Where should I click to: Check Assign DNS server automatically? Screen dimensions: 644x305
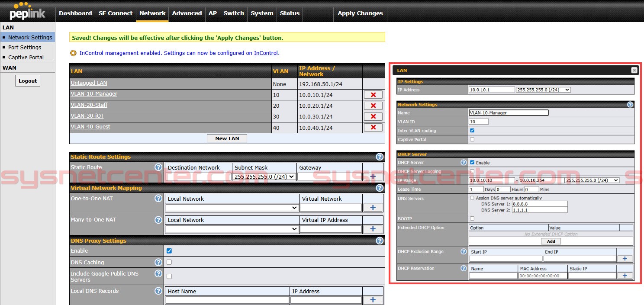(472, 198)
